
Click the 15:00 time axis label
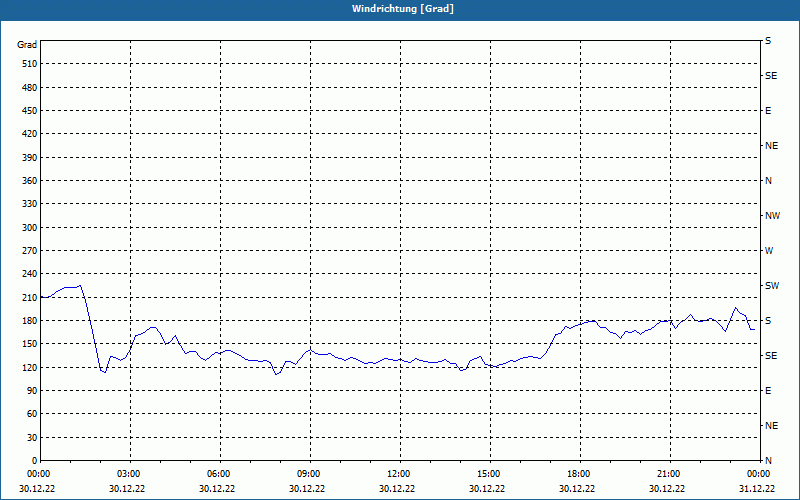(x=487, y=474)
